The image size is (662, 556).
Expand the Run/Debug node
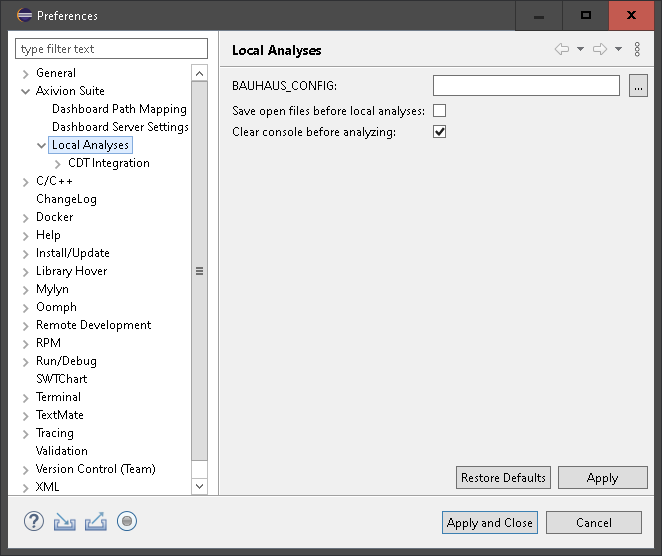click(x=26, y=362)
